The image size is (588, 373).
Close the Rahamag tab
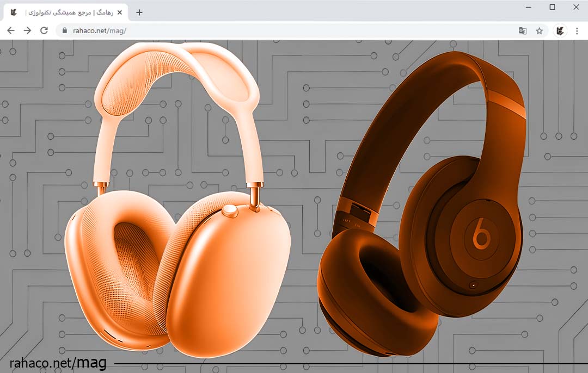120,13
